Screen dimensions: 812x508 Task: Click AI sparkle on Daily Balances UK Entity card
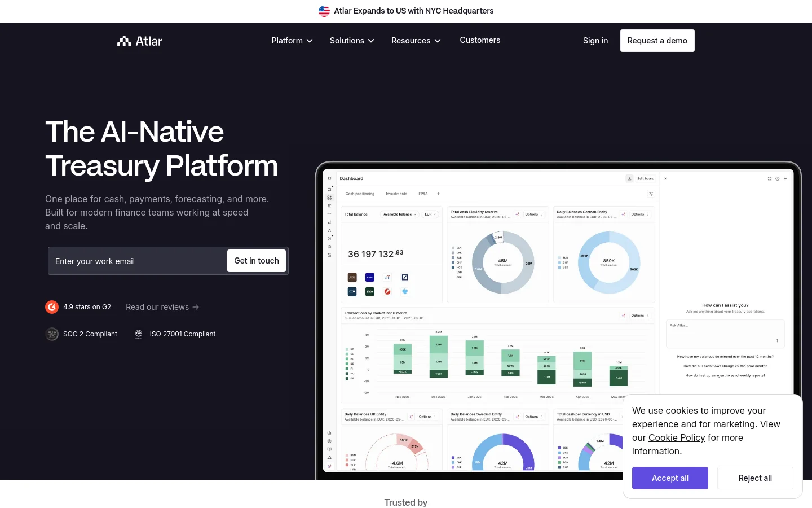coord(411,417)
